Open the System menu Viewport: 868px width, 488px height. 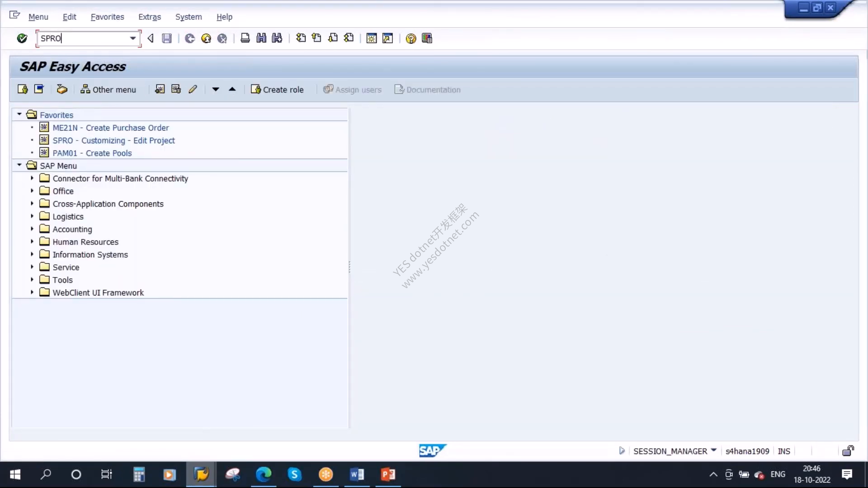[189, 17]
